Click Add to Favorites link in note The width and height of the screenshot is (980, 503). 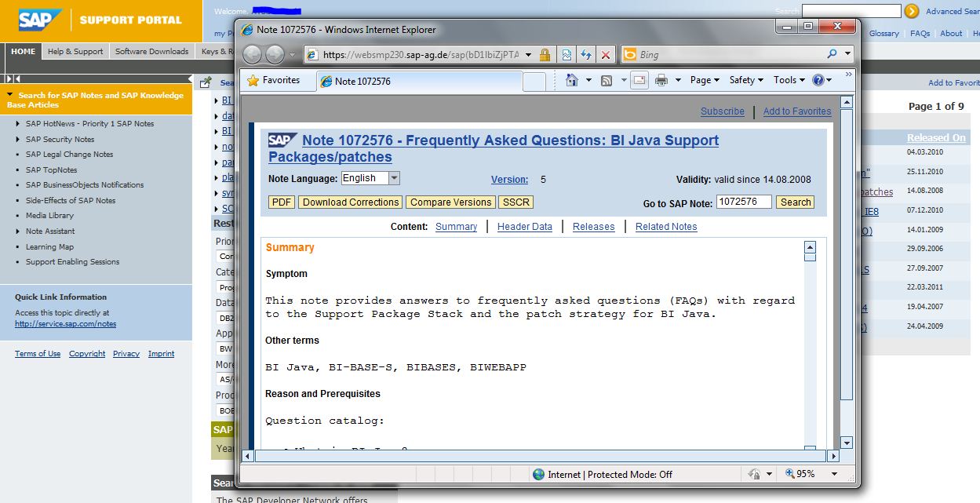point(797,111)
